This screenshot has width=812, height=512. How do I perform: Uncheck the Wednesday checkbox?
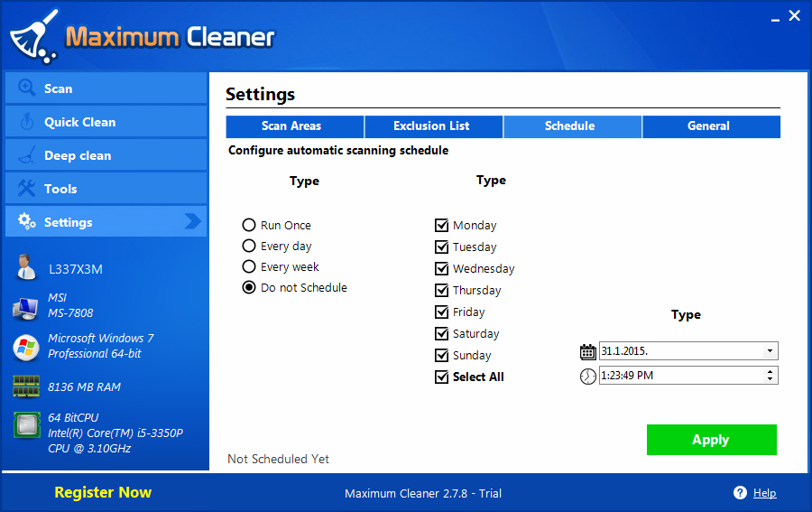point(442,268)
